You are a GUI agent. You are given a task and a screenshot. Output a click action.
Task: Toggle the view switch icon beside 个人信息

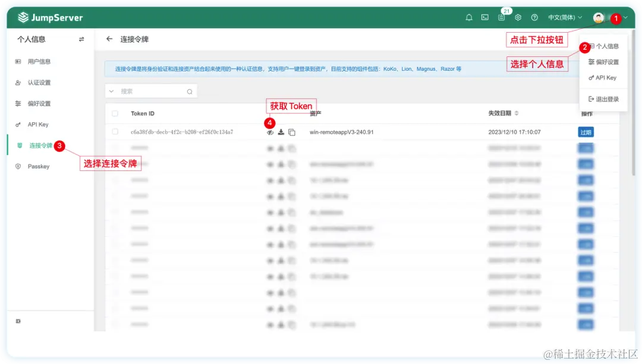point(81,39)
